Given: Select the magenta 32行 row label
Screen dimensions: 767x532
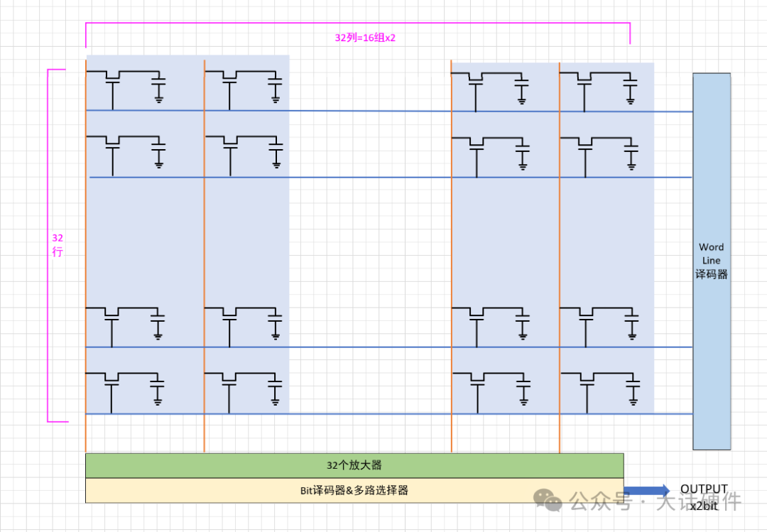Looking at the screenshot, I should tap(58, 244).
